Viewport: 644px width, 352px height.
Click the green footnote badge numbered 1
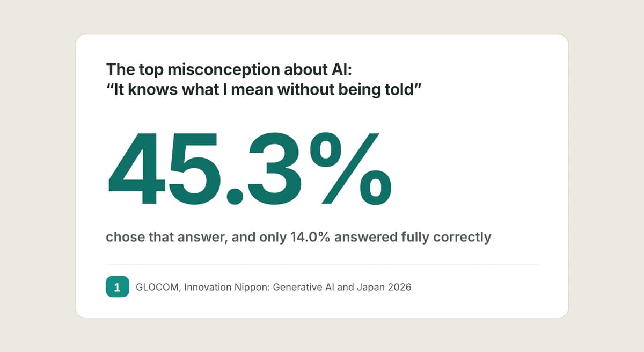118,287
